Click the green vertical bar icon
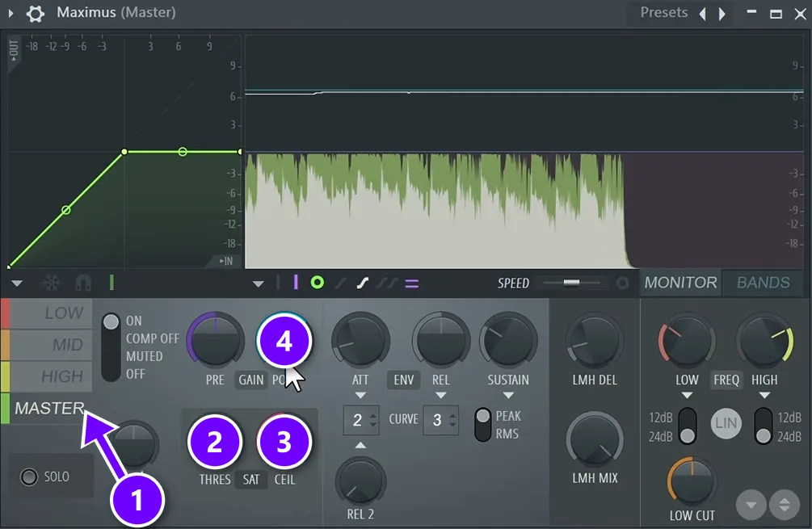812x529 pixels. pyautogui.click(x=111, y=283)
